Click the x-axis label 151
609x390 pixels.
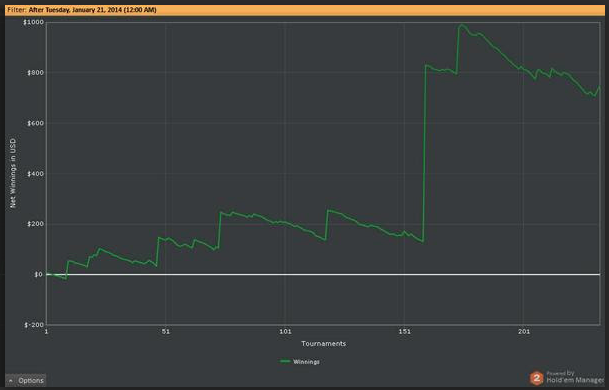(x=404, y=332)
